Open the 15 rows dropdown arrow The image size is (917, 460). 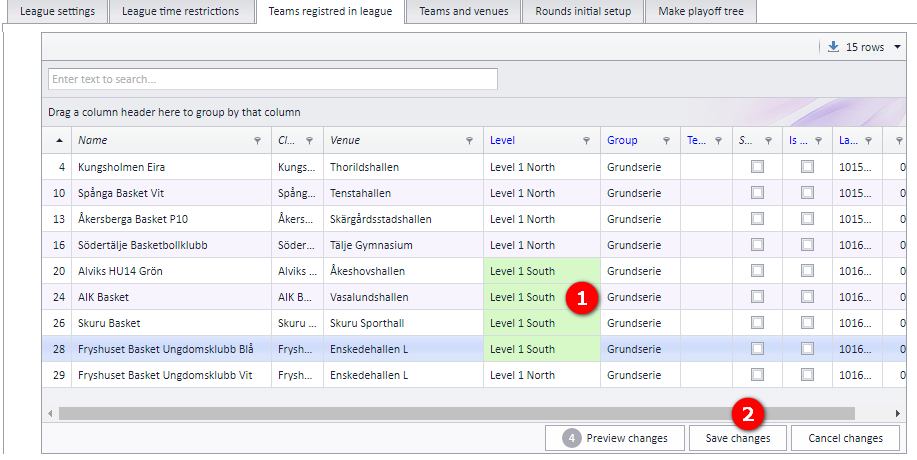coord(898,47)
